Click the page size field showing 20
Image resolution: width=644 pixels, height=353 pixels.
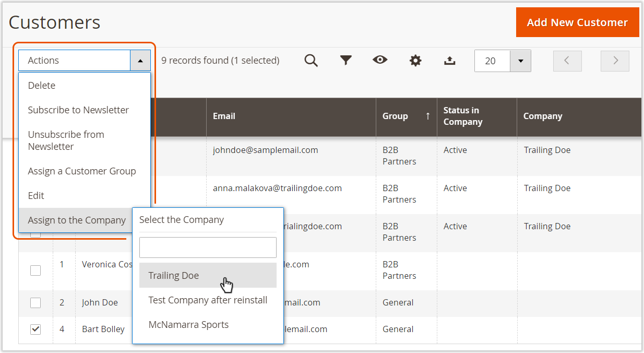click(492, 61)
